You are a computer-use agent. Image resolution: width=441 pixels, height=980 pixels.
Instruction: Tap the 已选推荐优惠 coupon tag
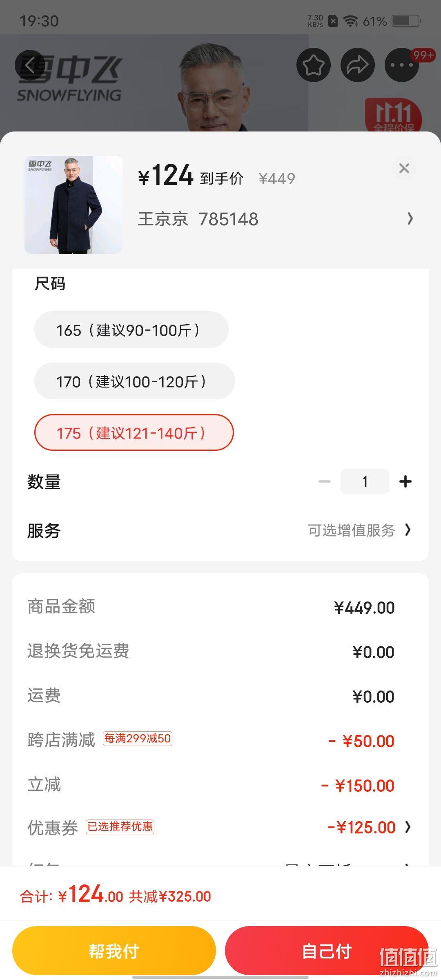[x=120, y=827]
